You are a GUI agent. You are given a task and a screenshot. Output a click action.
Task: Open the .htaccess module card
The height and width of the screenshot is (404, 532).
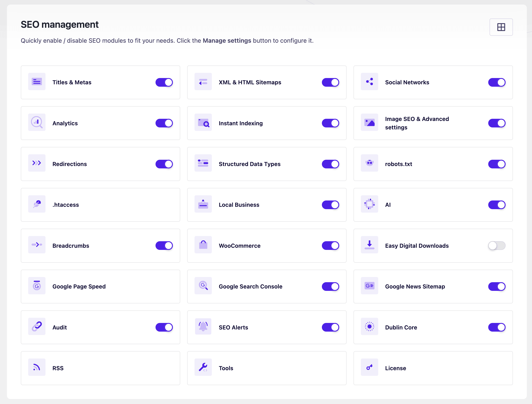(100, 205)
